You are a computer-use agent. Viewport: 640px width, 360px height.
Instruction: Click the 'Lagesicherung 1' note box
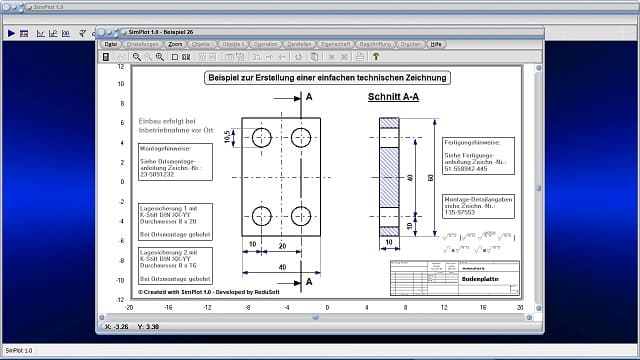click(176, 222)
